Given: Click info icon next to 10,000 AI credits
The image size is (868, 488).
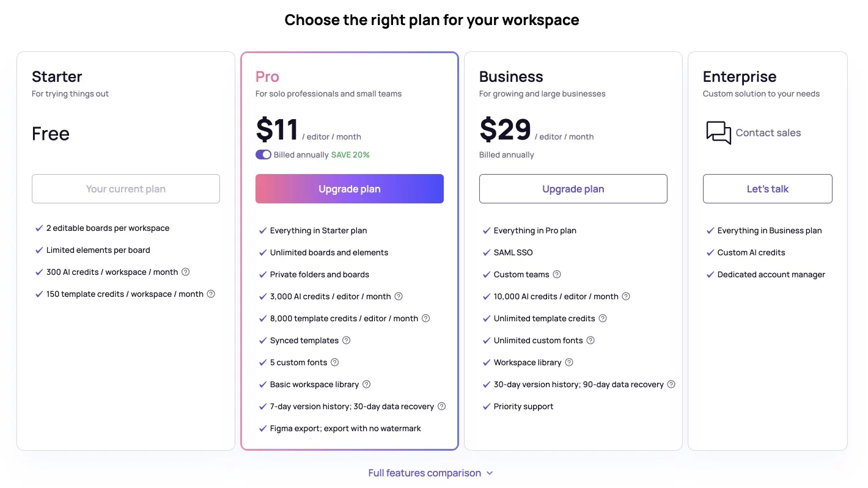Looking at the screenshot, I should pos(625,296).
